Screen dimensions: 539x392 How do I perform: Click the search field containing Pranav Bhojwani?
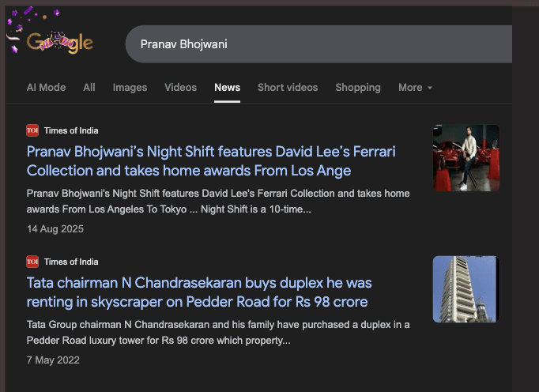318,44
